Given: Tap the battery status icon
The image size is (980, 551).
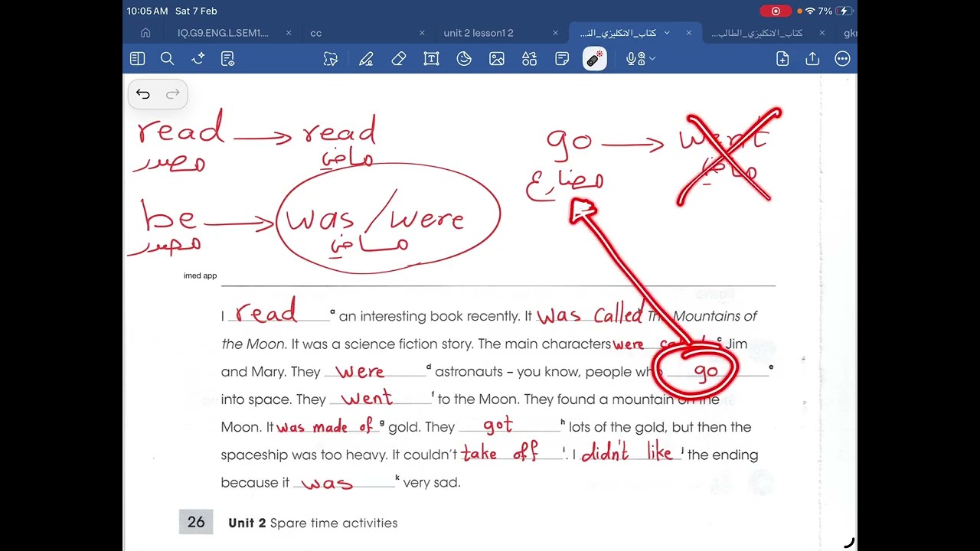Looking at the screenshot, I should pos(844,11).
